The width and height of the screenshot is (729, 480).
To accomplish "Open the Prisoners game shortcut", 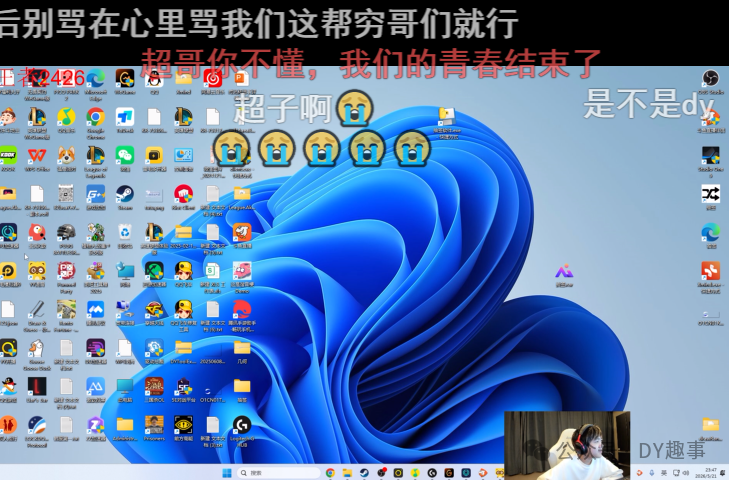I will [x=154, y=429].
